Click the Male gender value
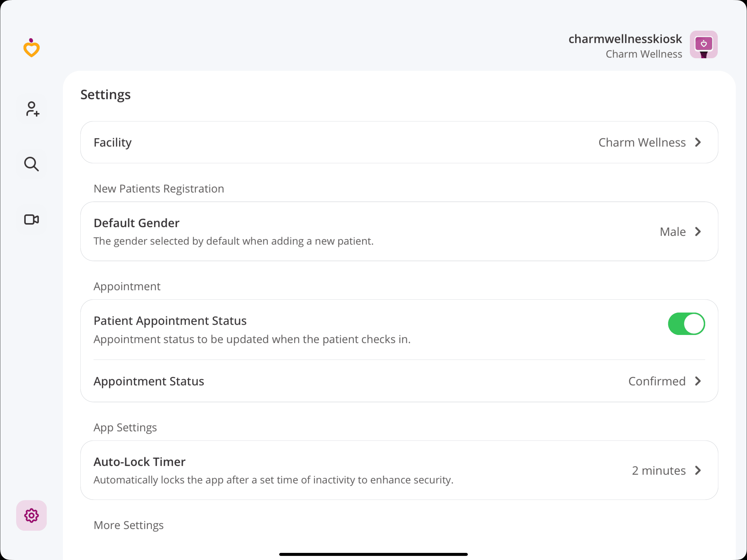The width and height of the screenshot is (747, 560). (x=672, y=232)
